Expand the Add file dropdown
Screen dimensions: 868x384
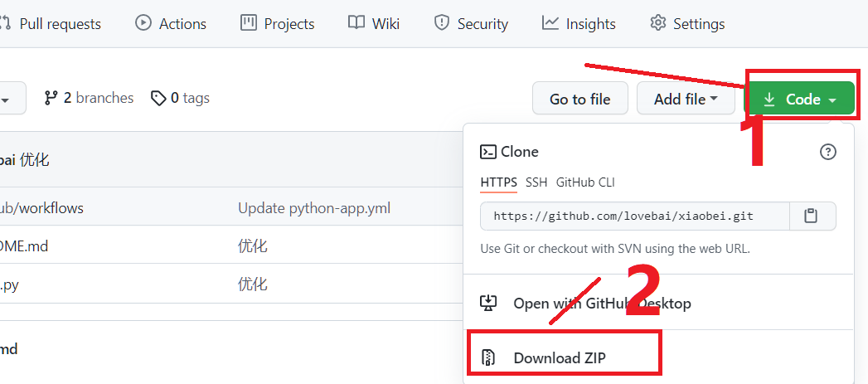[x=686, y=99]
